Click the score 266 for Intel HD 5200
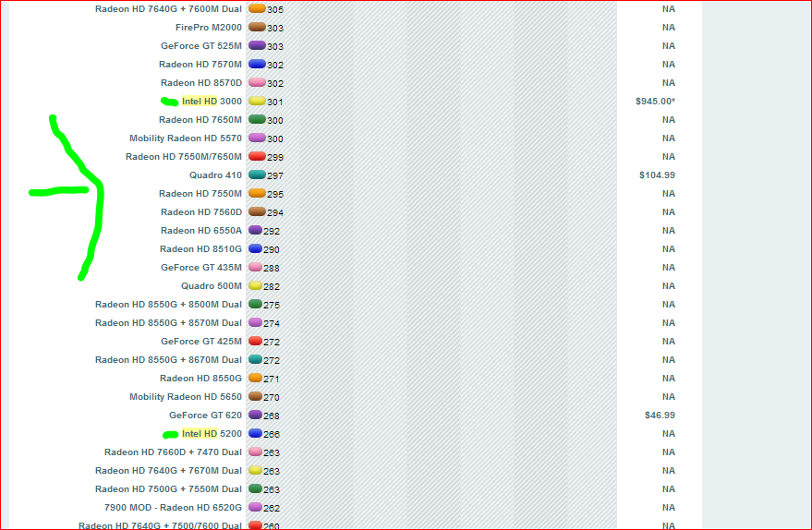 pos(272,434)
